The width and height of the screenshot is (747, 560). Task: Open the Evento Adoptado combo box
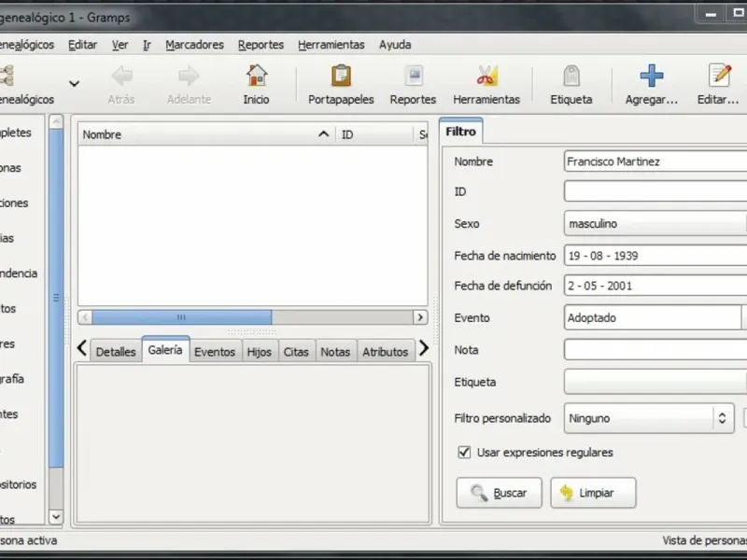[x=655, y=317]
